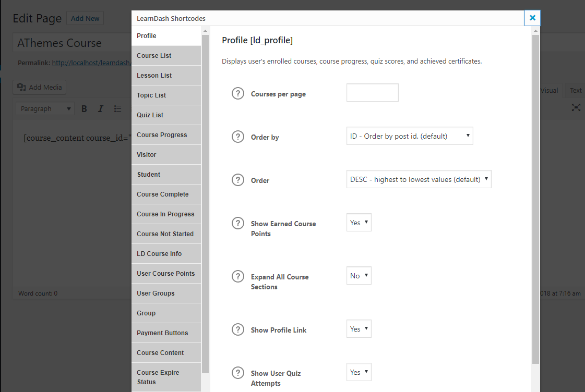The height and width of the screenshot is (392, 585).
Task: Toggle distraction-free fullscreen editor mode
Action: (576, 107)
